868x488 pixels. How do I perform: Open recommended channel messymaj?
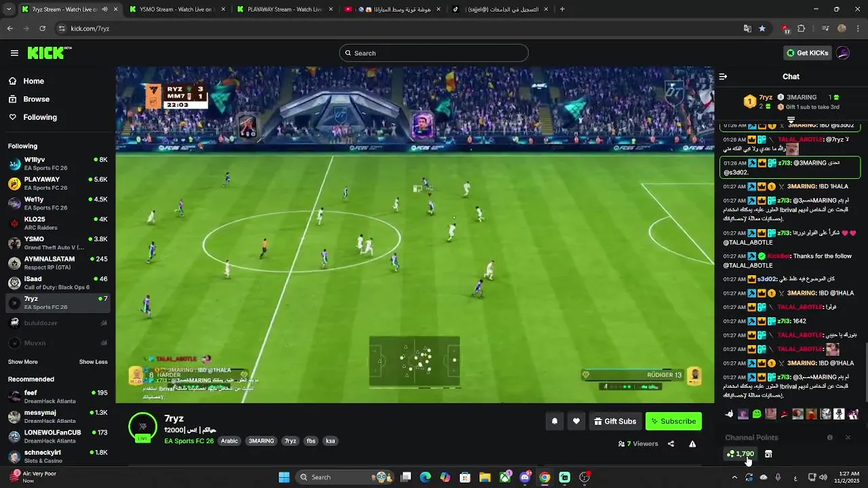coord(58,416)
